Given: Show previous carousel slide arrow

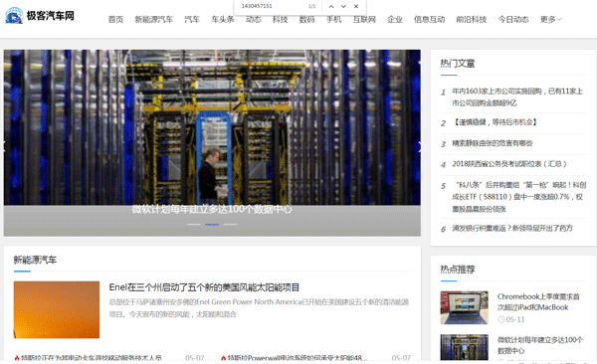Looking at the screenshot, I should 5,146.
